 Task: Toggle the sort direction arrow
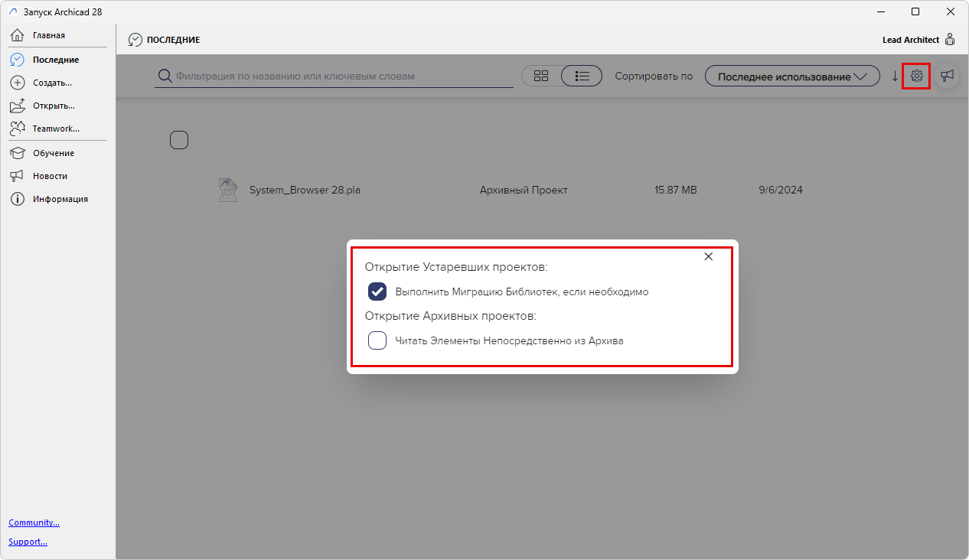click(x=895, y=76)
